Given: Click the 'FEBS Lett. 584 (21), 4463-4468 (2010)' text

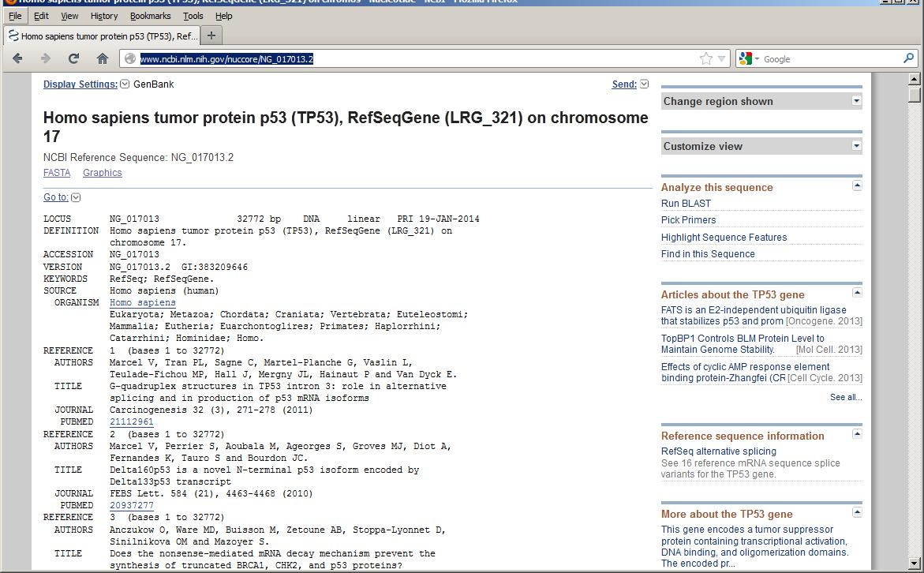Looking at the screenshot, I should 211,494.
